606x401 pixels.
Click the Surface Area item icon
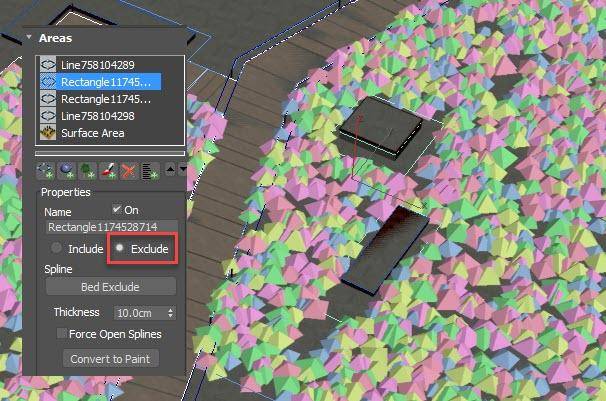47,133
